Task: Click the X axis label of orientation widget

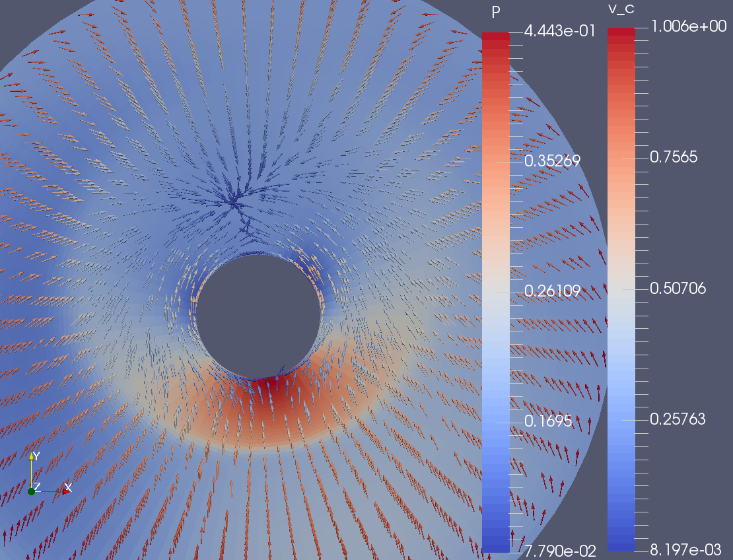Action: (x=68, y=487)
